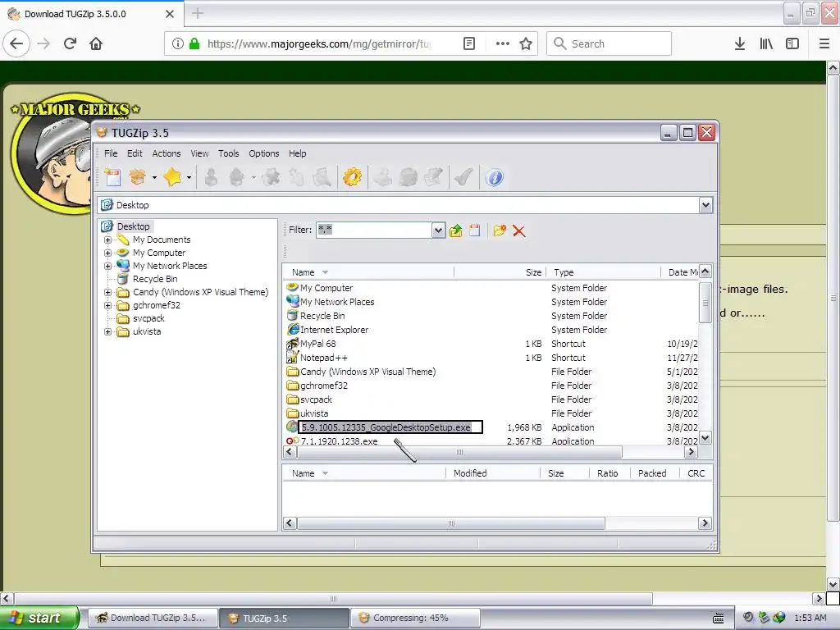This screenshot has height=630, width=840.
Task: Sort archive pane by Ratio column
Action: pos(609,473)
